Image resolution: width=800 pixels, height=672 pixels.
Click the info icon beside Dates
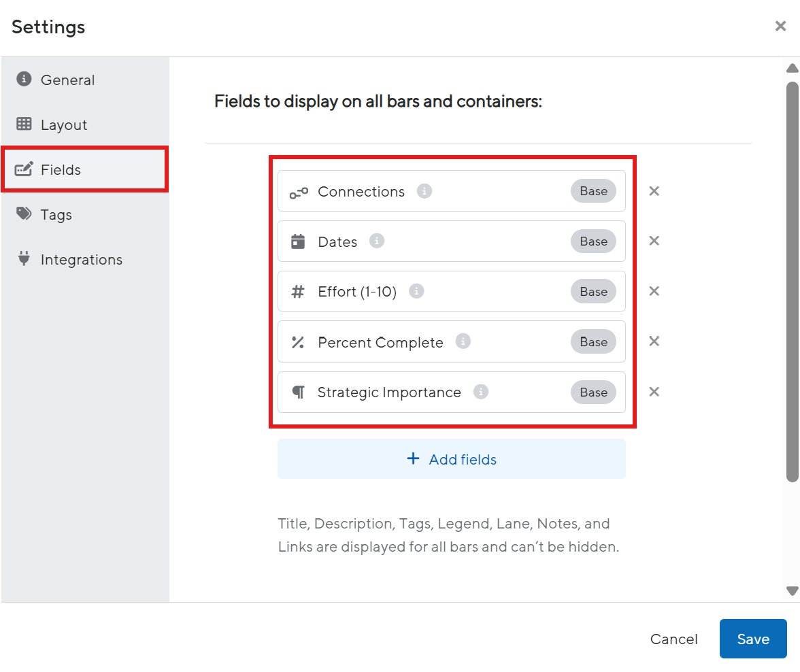click(377, 241)
